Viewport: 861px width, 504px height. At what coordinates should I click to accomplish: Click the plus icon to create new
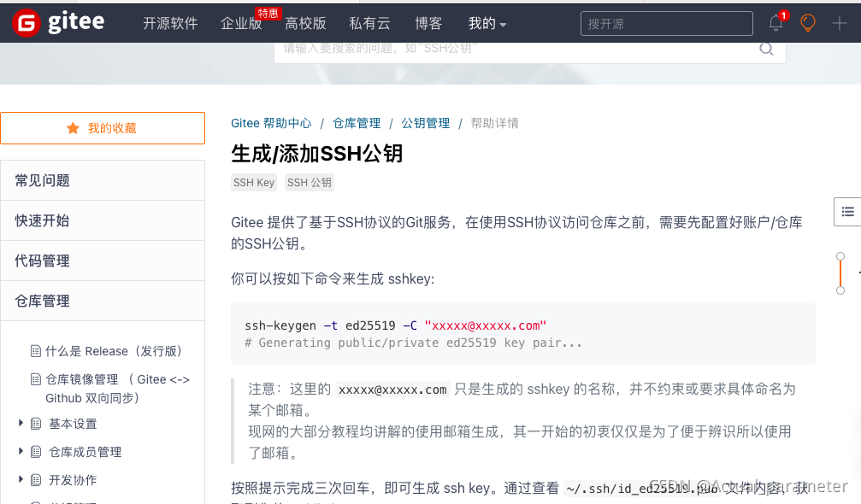click(x=840, y=23)
